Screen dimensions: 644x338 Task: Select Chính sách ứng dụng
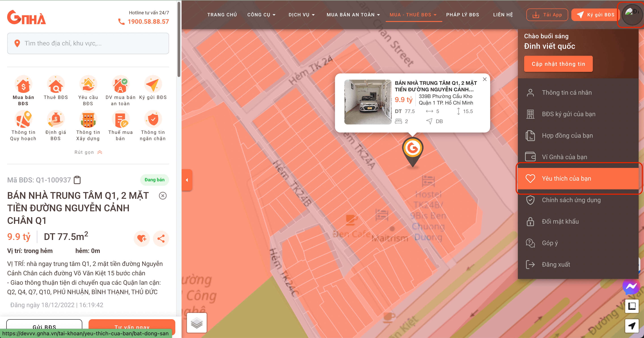click(x=578, y=200)
